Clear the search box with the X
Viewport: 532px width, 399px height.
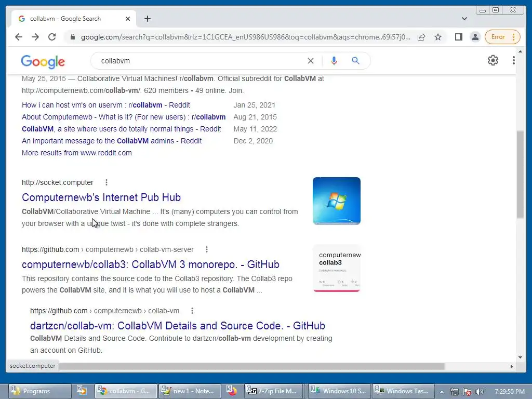tap(311, 61)
